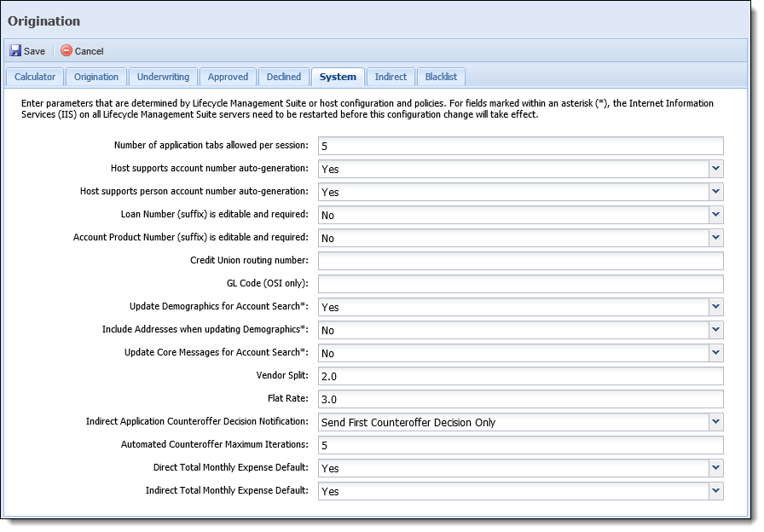Expand Host supports person account number dropdown
The image size is (764, 532).
click(x=715, y=192)
